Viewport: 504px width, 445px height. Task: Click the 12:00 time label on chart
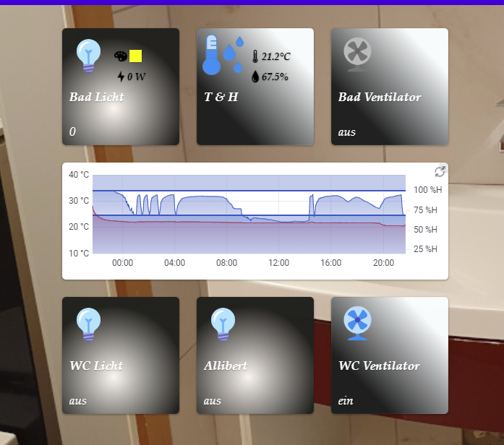coord(278,263)
